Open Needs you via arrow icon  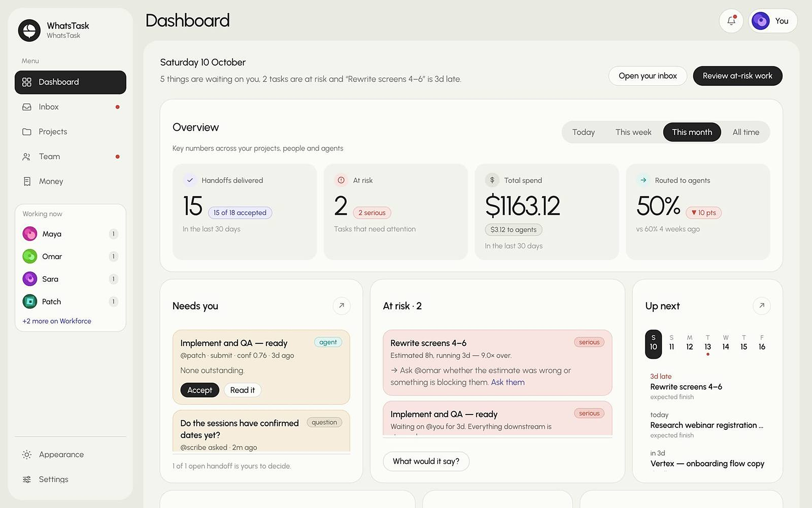tap(342, 306)
